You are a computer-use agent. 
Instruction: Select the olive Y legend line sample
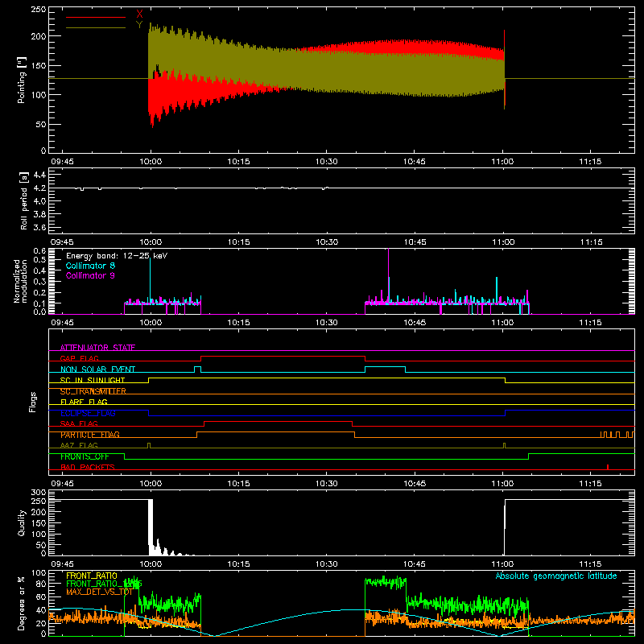click(96, 27)
